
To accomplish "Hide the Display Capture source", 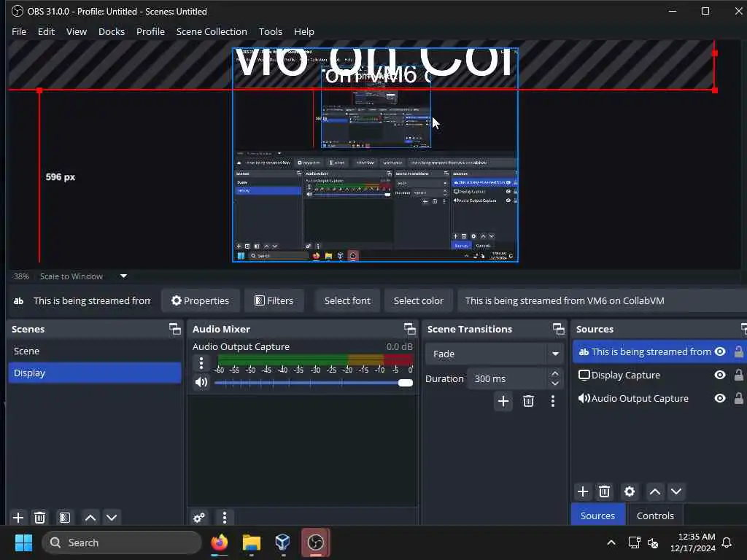I will (720, 375).
